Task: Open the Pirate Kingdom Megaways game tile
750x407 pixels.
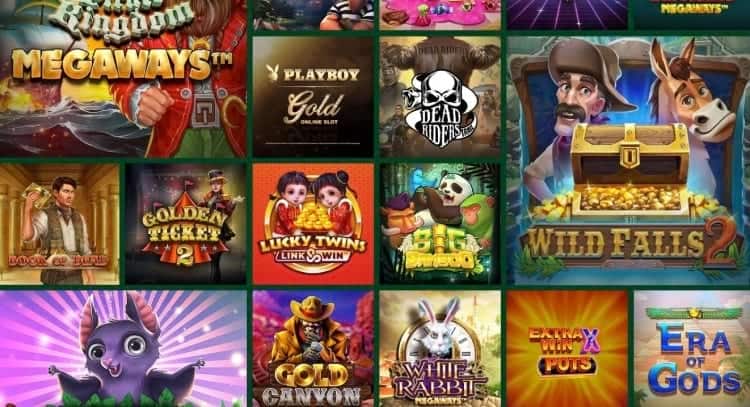Action: [x=123, y=78]
